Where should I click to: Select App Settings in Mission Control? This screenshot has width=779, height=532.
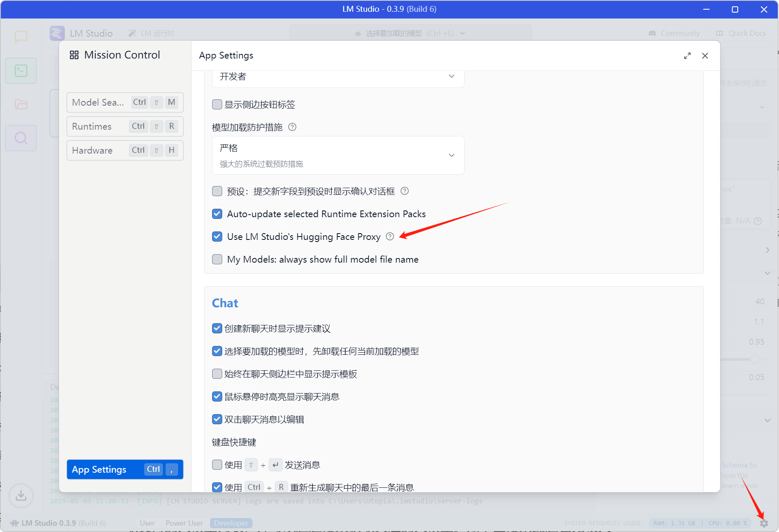(x=125, y=469)
